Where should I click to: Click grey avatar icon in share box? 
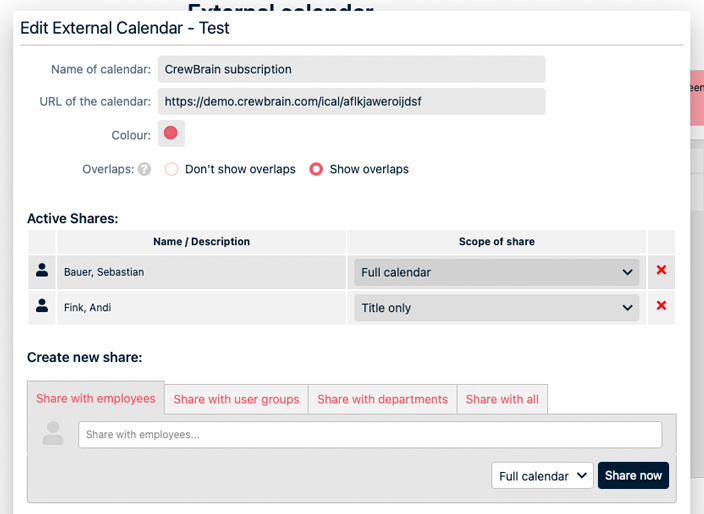53,434
